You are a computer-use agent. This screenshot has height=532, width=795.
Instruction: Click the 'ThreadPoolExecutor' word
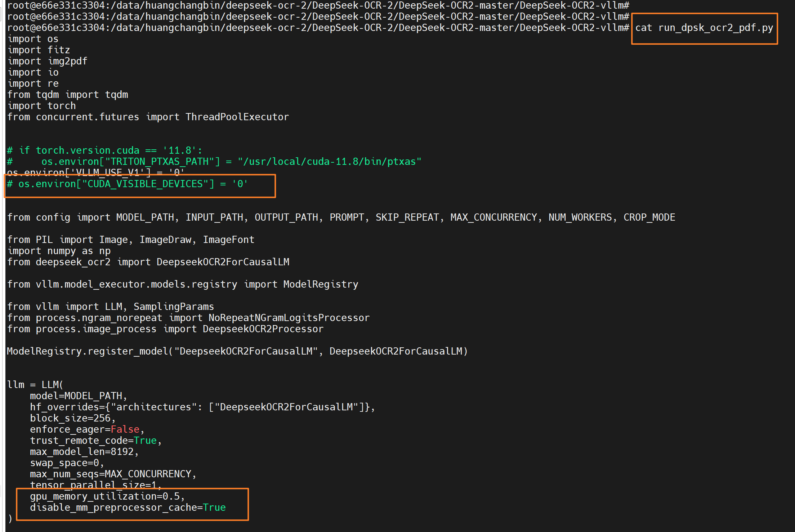237,117
